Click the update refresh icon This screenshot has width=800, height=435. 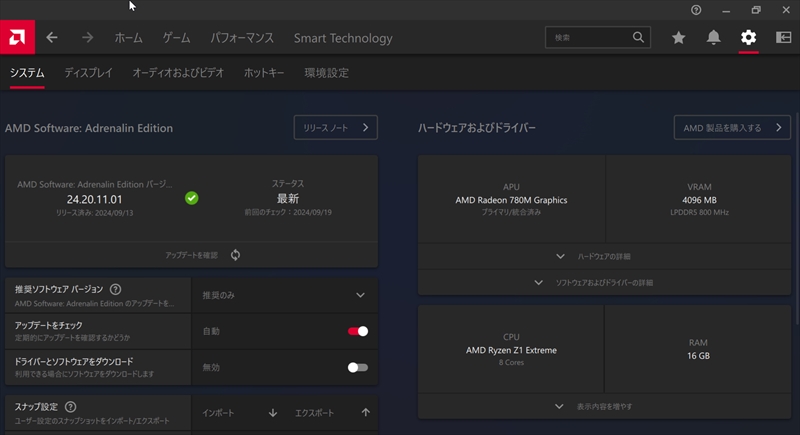[235, 254]
